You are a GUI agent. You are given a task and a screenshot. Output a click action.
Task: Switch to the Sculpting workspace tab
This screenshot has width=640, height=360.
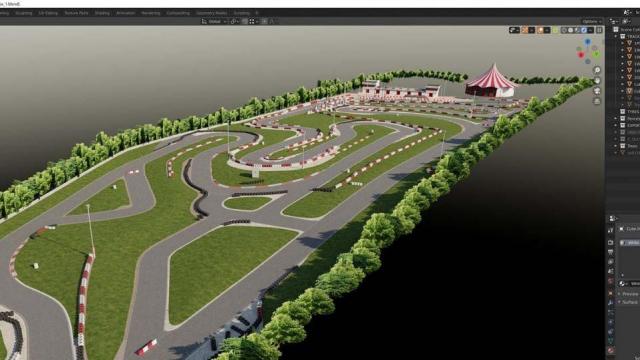23,13
